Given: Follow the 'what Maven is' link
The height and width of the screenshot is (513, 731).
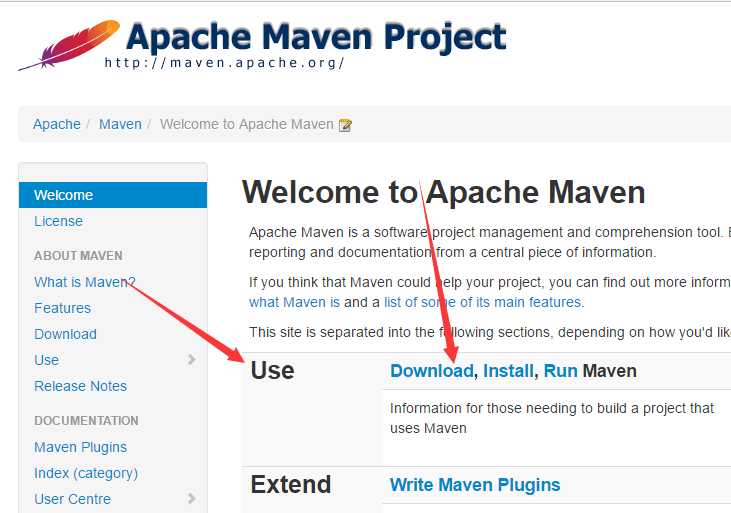Looking at the screenshot, I should pyautogui.click(x=294, y=302).
